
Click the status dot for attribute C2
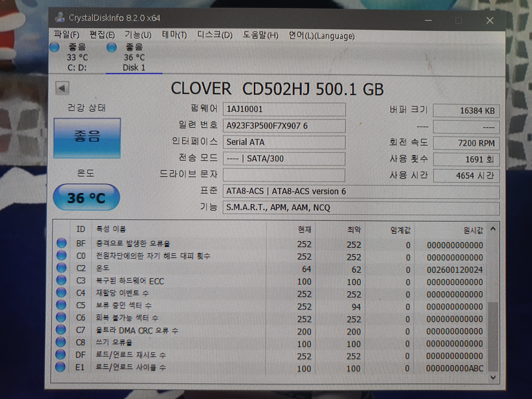(x=61, y=267)
